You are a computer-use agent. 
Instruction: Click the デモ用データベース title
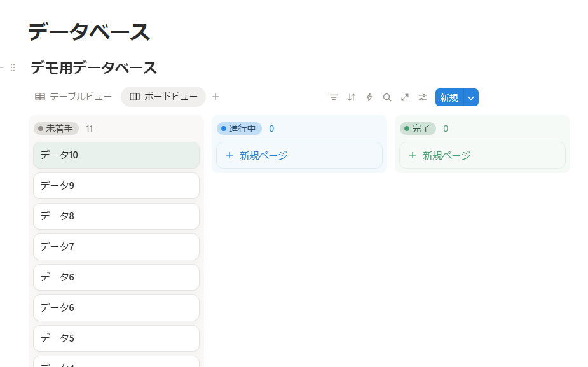[x=93, y=68]
